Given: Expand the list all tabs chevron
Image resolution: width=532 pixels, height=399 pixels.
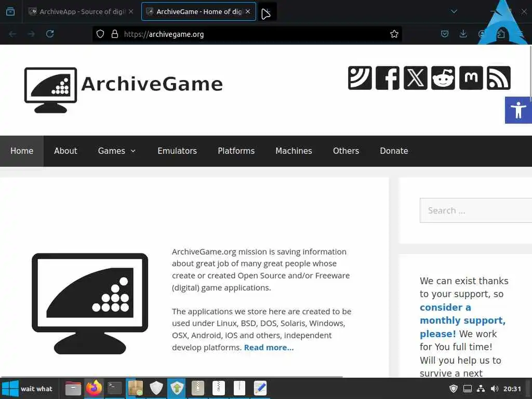Looking at the screenshot, I should (454, 11).
